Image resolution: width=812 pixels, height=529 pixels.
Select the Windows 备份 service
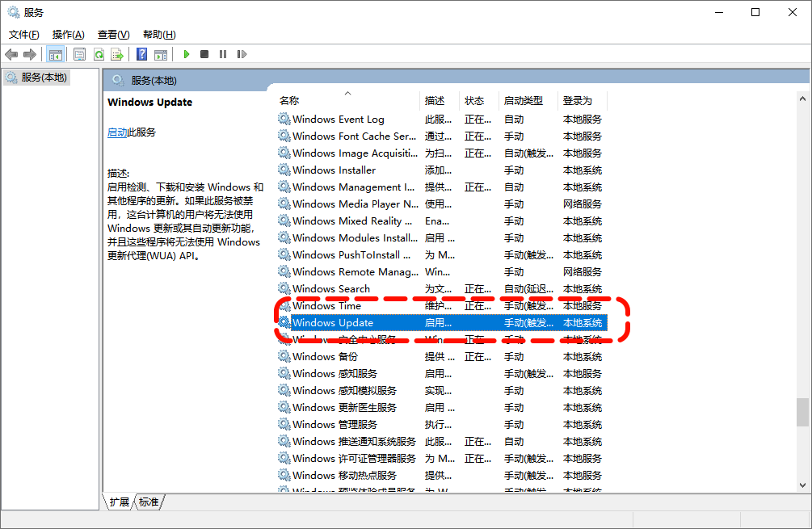coord(442,356)
